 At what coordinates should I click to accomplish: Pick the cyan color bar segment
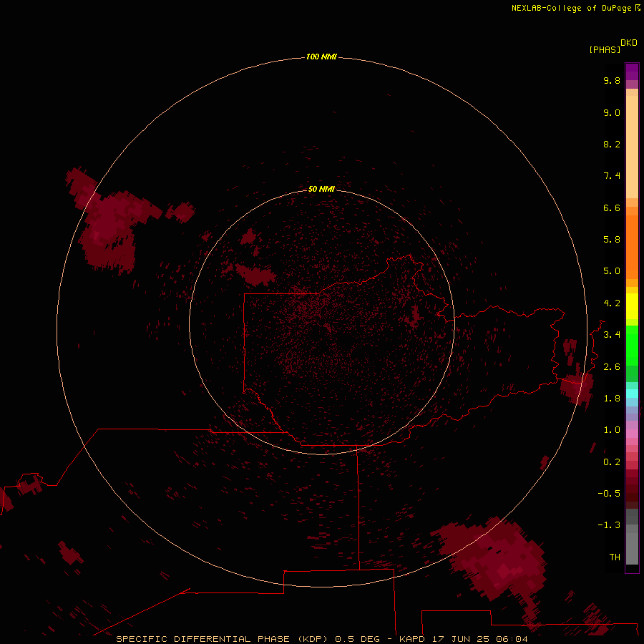(632, 394)
